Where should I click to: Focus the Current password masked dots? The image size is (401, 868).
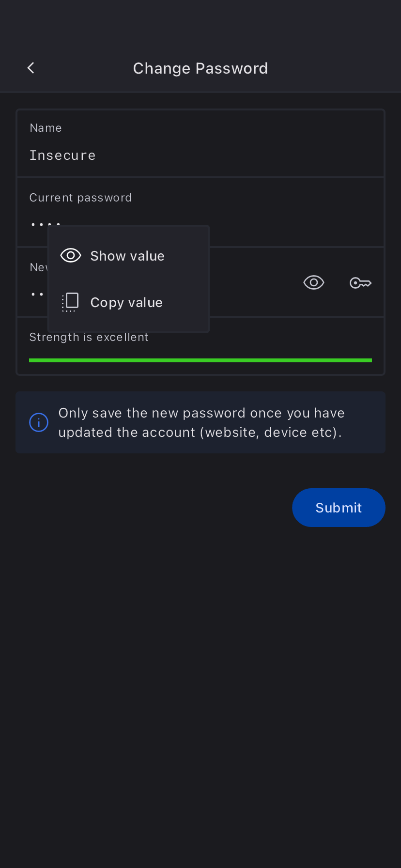39,224
